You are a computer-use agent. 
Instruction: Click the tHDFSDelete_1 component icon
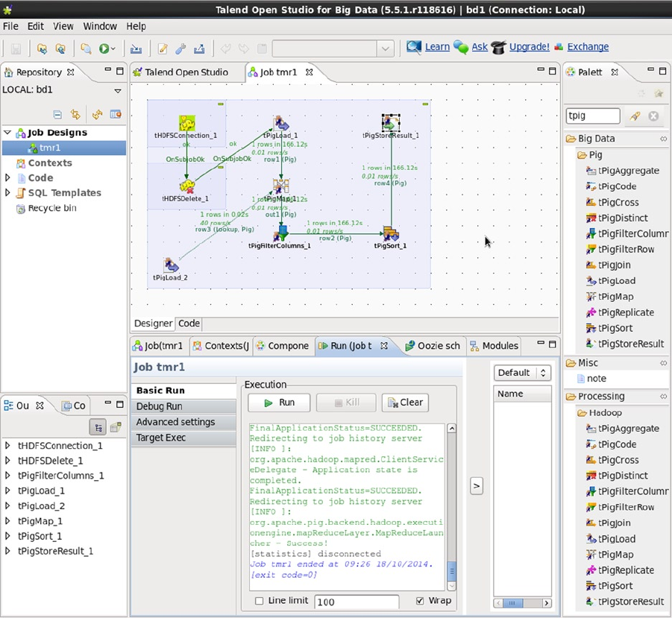click(x=186, y=186)
